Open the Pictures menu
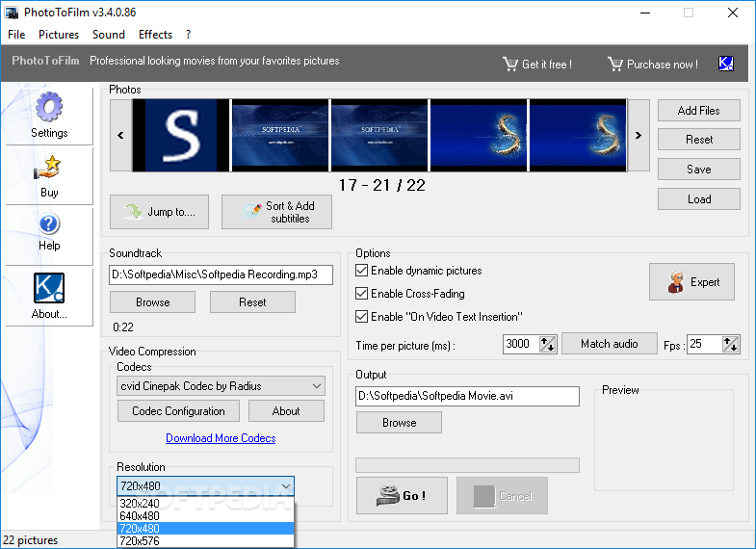 [59, 35]
